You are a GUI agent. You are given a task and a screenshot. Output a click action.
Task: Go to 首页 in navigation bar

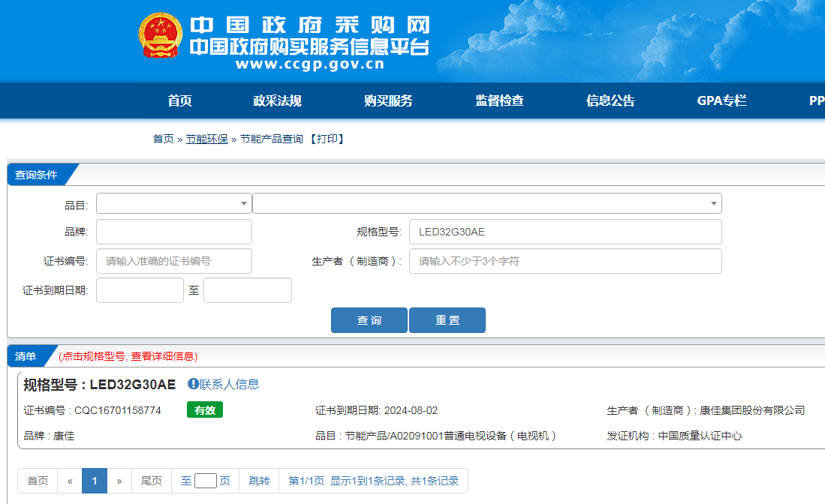(x=179, y=100)
